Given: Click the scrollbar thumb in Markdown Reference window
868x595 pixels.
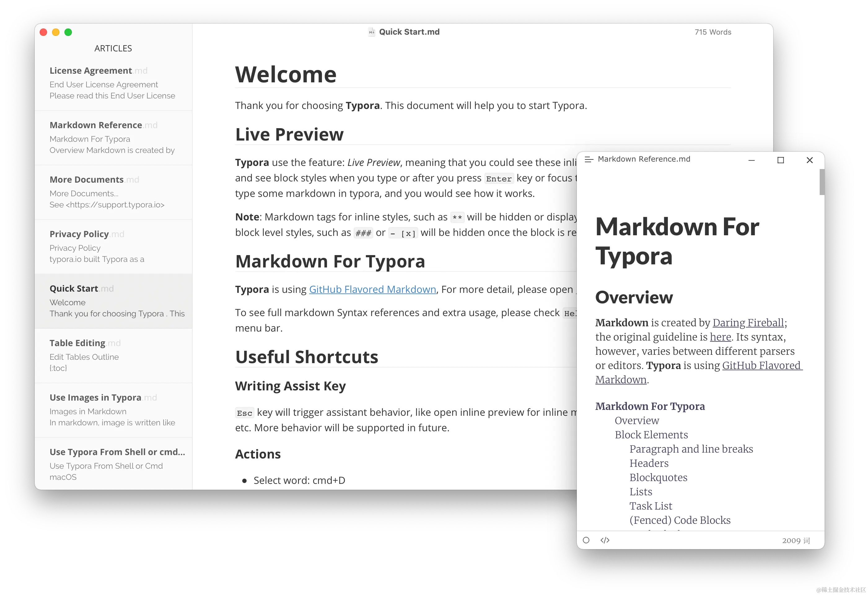Looking at the screenshot, I should pos(822,182).
